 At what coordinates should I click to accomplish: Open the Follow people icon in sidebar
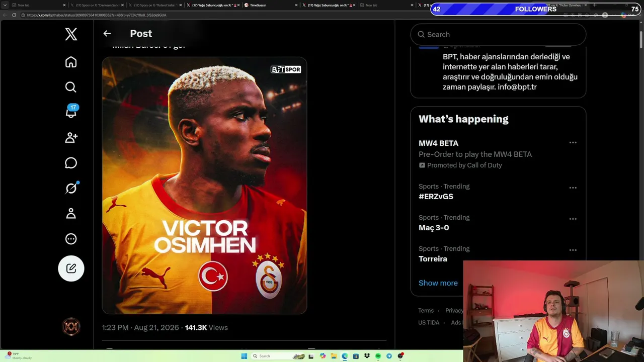coord(71,137)
